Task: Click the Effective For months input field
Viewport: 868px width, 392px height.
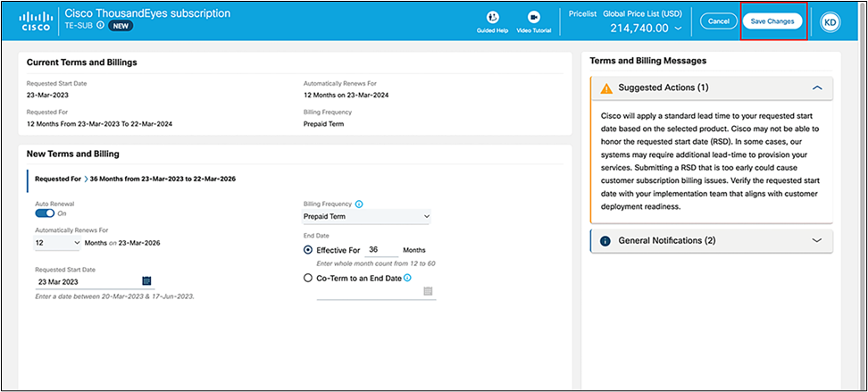Action: coord(381,250)
